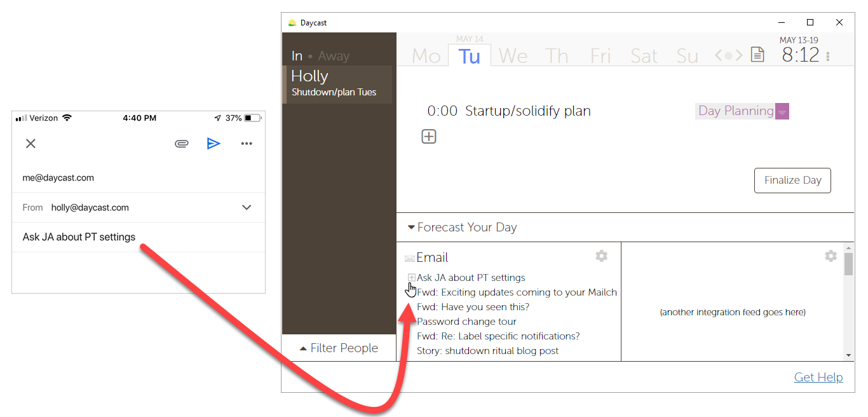This screenshot has height=417, width=868.
Task: Close the Daycast window
Action: [x=839, y=22]
